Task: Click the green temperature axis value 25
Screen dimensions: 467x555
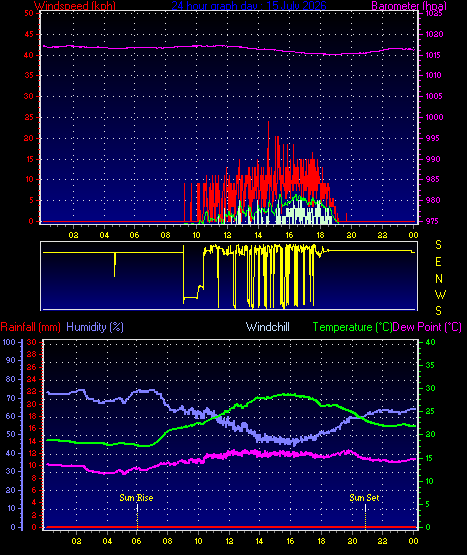Action: (x=431, y=412)
